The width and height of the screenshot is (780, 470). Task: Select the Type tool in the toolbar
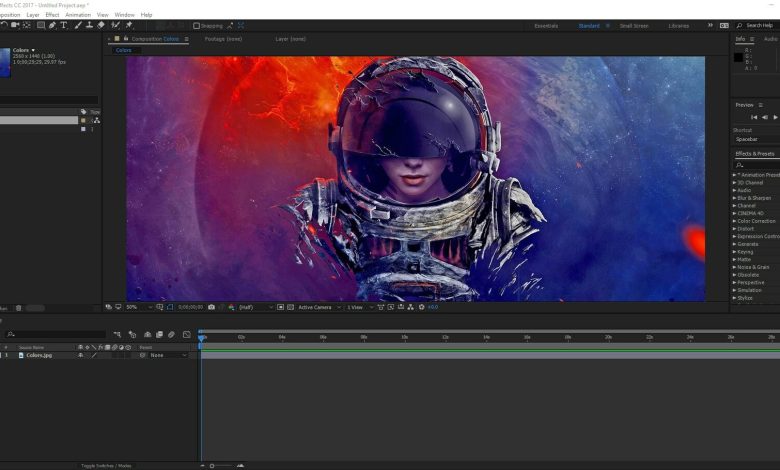64,25
